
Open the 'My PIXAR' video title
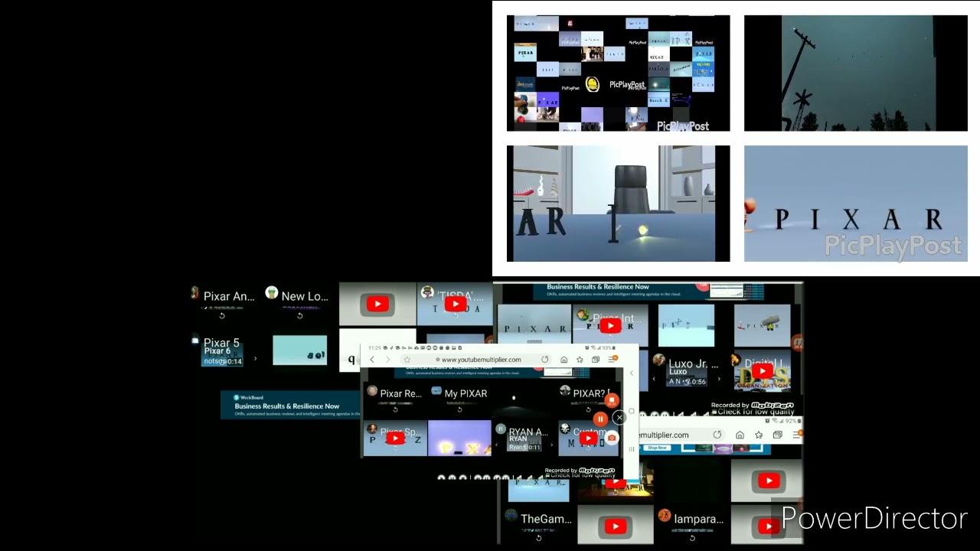tap(465, 393)
